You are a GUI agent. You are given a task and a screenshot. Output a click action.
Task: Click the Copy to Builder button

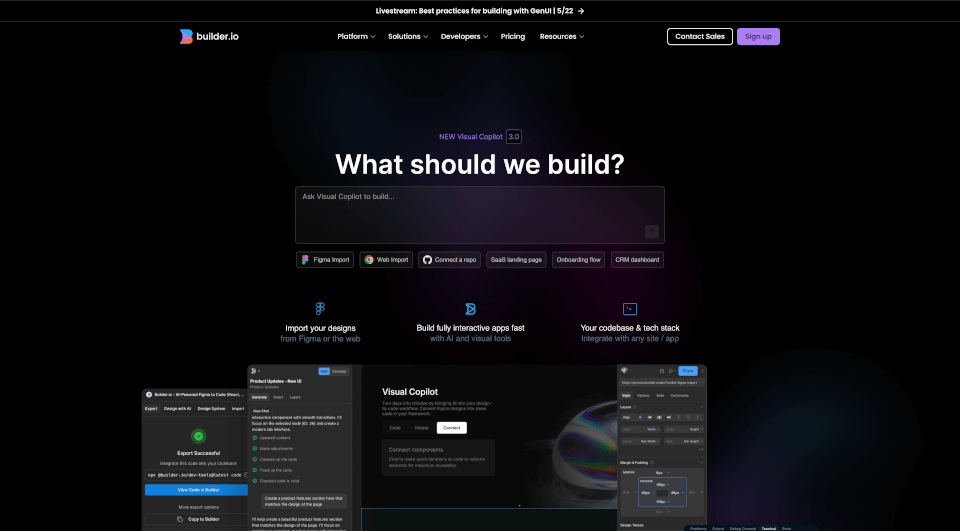point(198,519)
